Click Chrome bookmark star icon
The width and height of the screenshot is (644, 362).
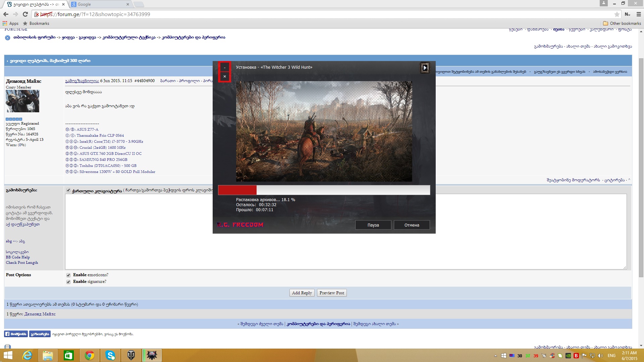pos(616,14)
